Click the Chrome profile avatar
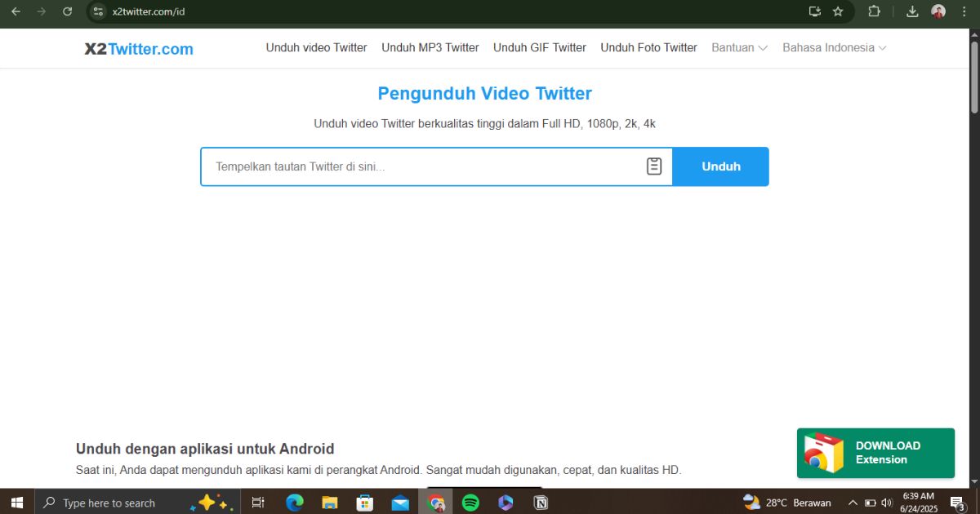 [937, 11]
